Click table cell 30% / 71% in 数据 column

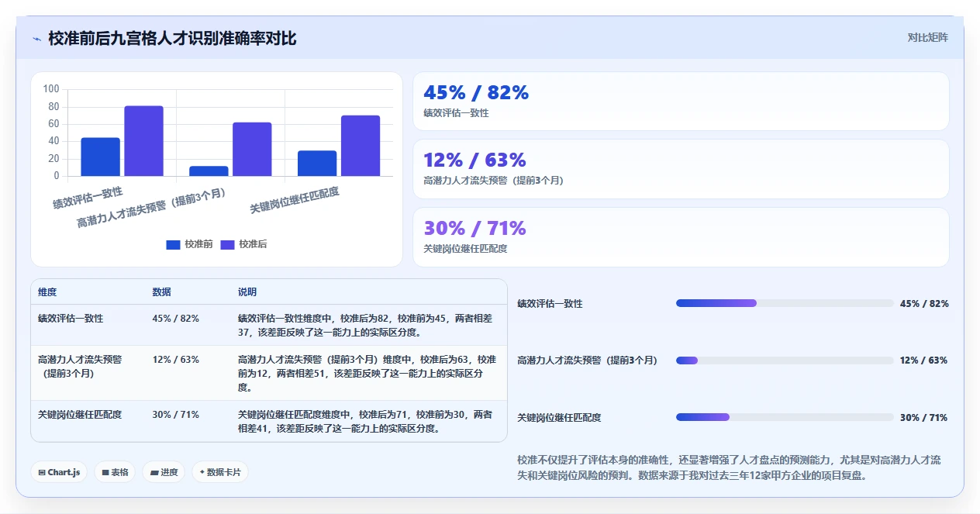(176, 415)
